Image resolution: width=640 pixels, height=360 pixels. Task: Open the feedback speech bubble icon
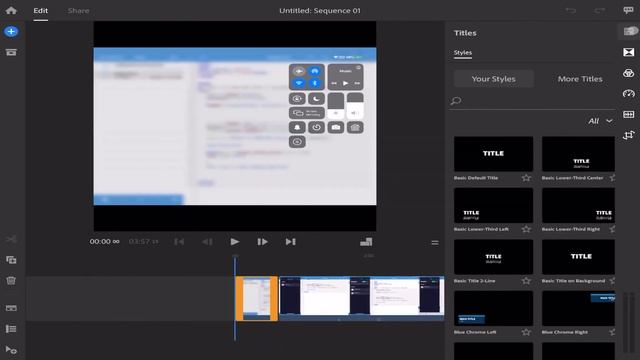(x=628, y=10)
